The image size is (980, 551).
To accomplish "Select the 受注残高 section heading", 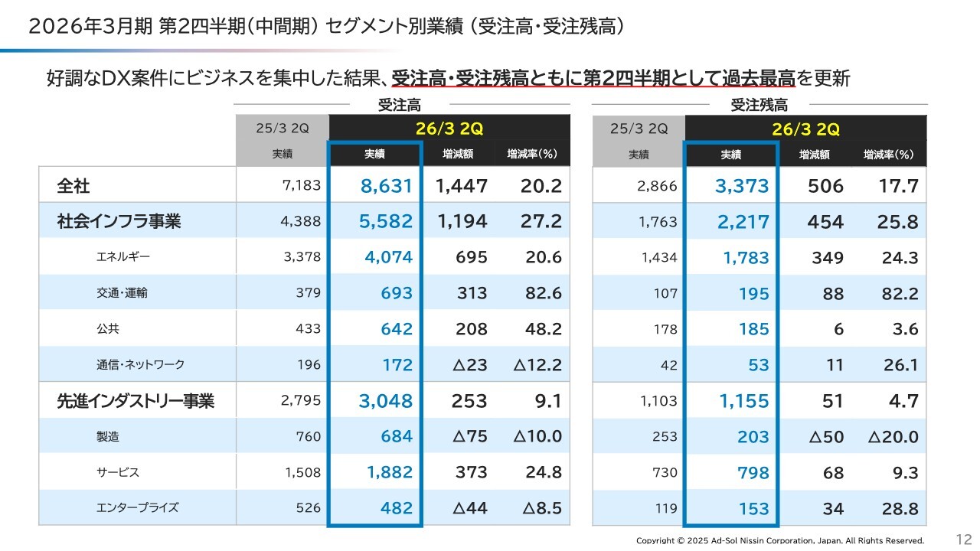I will (759, 106).
